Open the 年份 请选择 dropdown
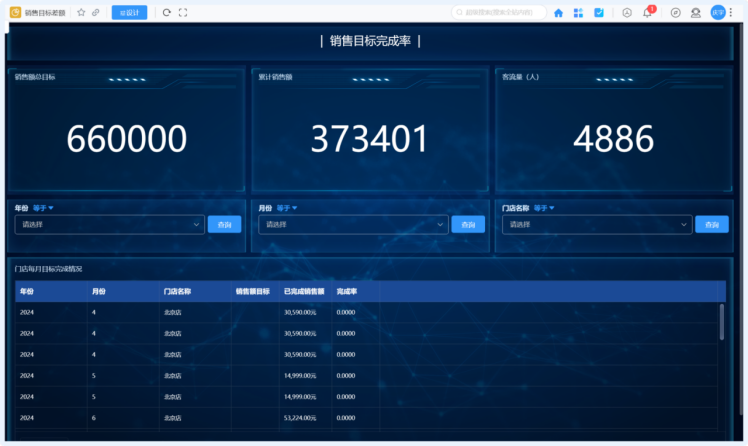This screenshot has height=446, width=748. pyautogui.click(x=110, y=225)
